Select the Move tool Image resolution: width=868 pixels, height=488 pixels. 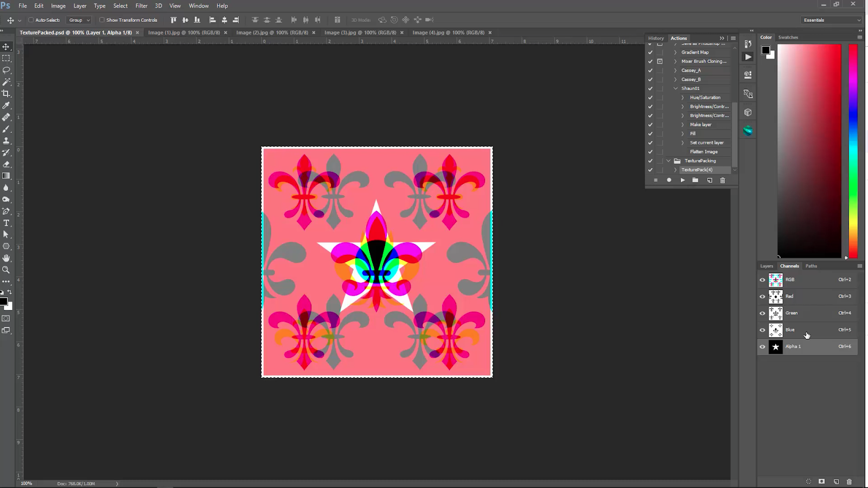[7, 47]
